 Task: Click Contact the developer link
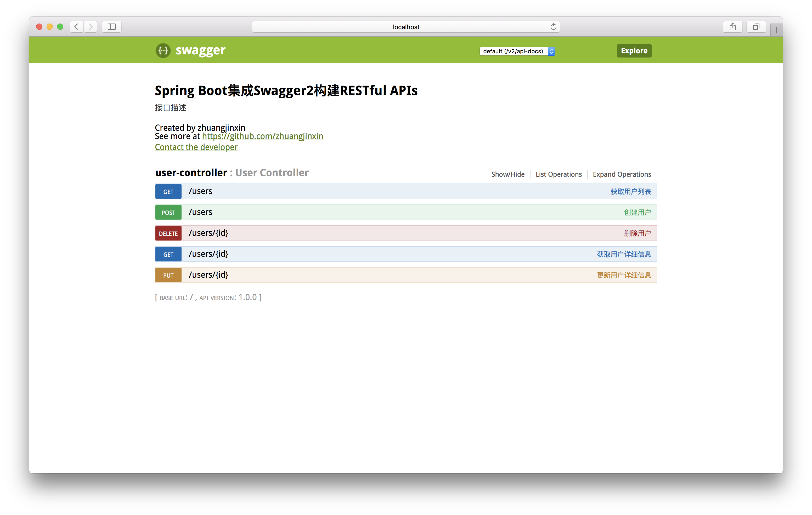click(196, 147)
